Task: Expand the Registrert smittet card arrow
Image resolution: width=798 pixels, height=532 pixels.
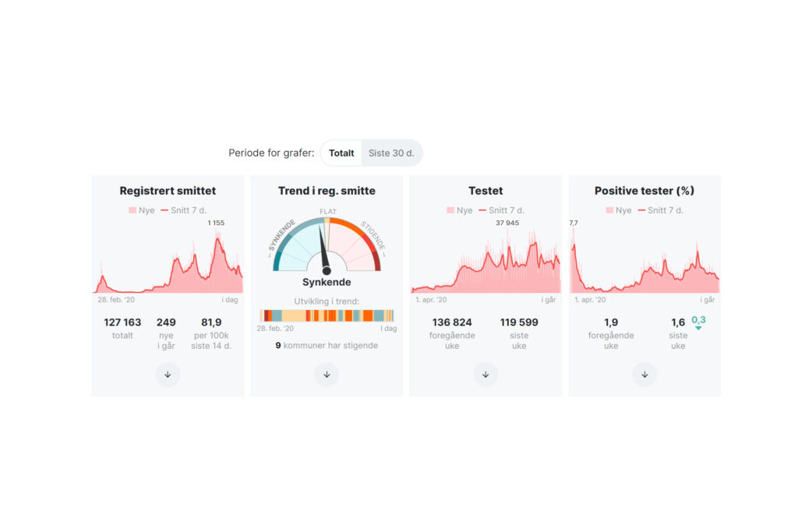Action: (x=168, y=375)
